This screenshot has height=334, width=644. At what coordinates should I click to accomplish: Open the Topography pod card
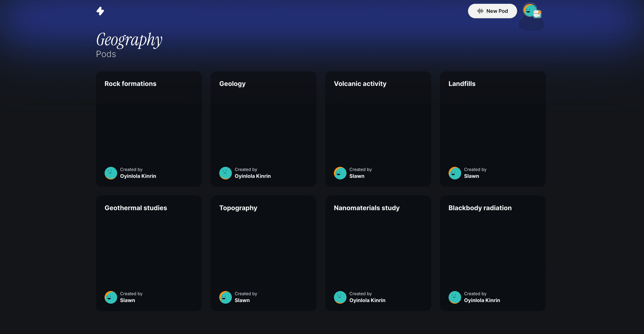pyautogui.click(x=263, y=253)
